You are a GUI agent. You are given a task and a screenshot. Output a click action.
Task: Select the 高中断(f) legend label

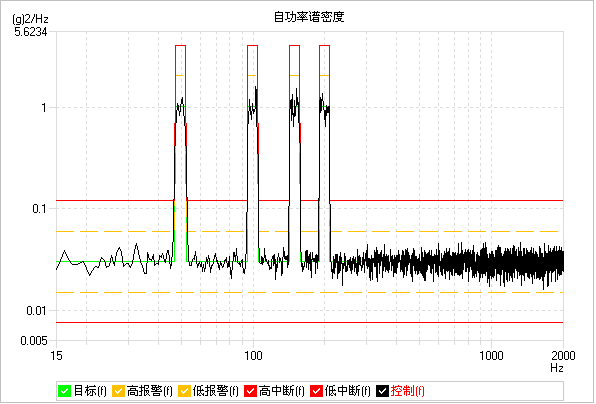tap(282, 391)
